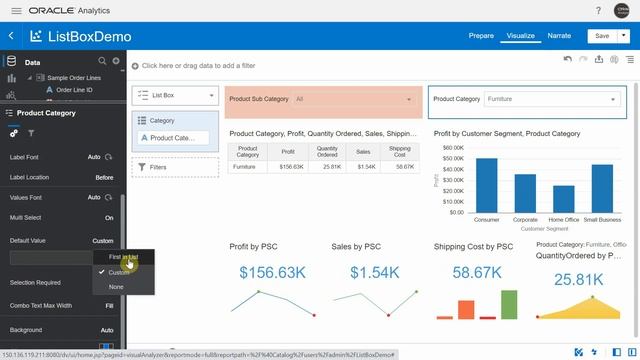Choose None default value option
Screen dimensions: 640x360
124,287
